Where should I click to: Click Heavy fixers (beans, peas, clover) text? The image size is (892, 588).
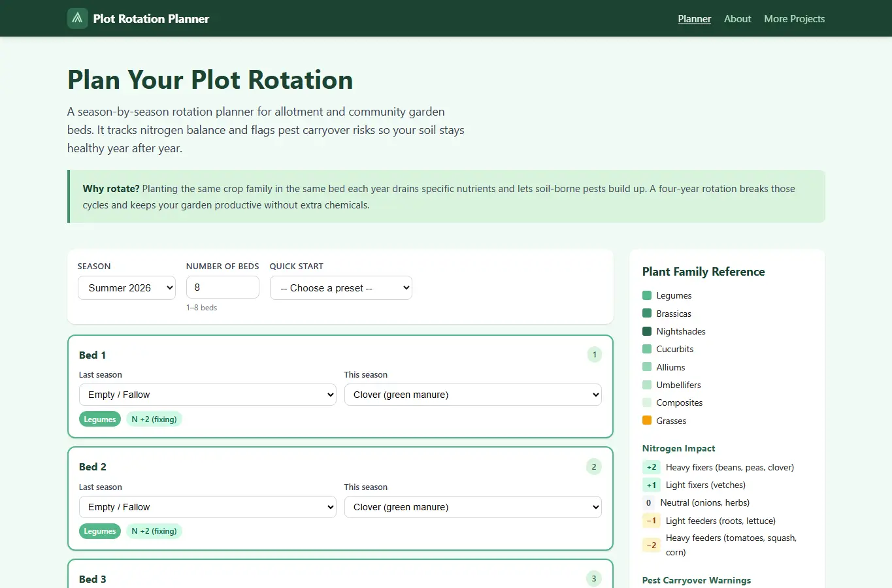coord(730,467)
